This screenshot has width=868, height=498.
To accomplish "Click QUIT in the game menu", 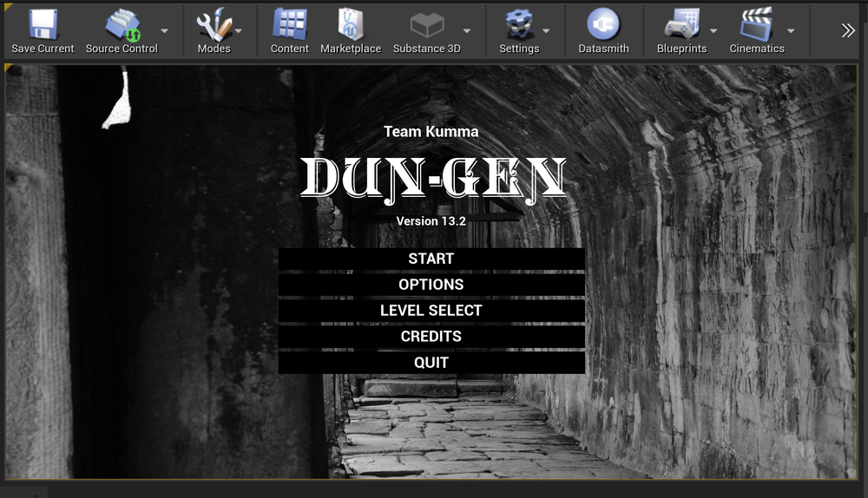I will point(431,363).
